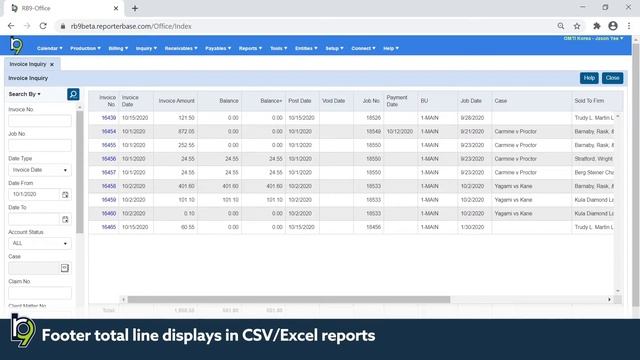
Task: Open invoice 16458
Action: [x=109, y=186]
